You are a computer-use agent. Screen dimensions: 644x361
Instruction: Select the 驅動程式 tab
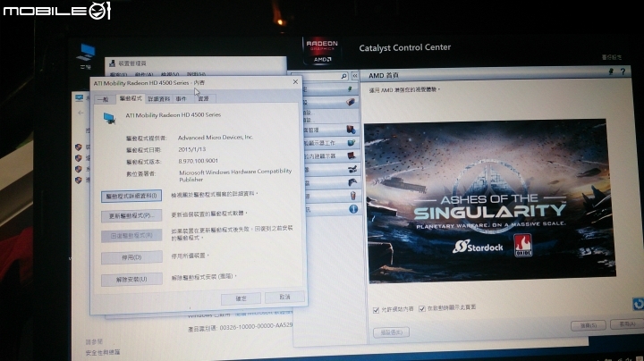point(131,98)
